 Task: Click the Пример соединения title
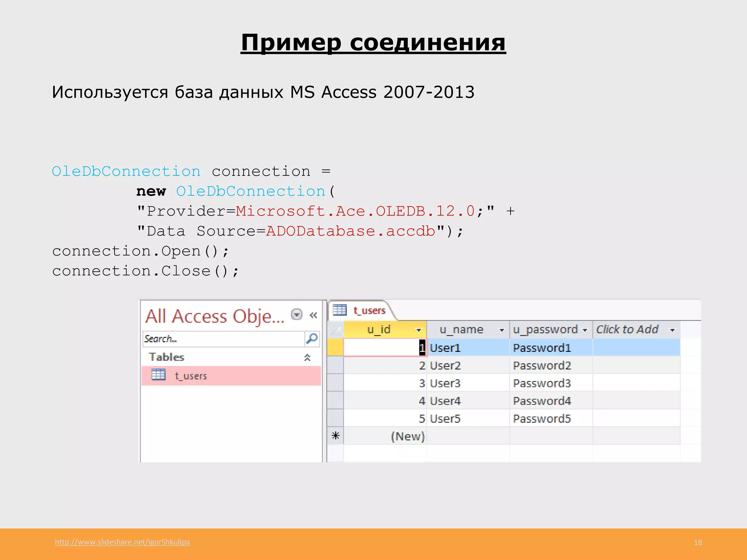tap(373, 43)
